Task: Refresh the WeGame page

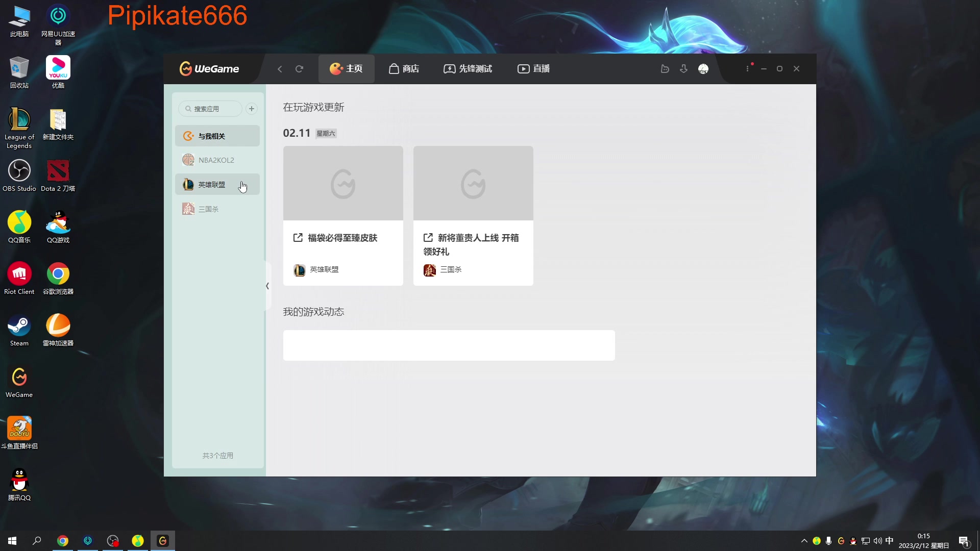Action: [x=300, y=69]
